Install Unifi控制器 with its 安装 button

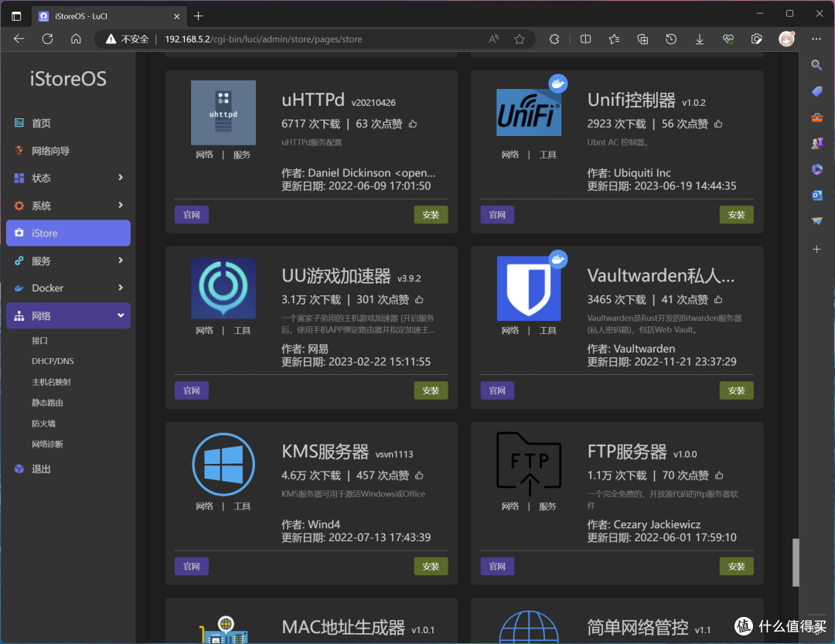[737, 215]
